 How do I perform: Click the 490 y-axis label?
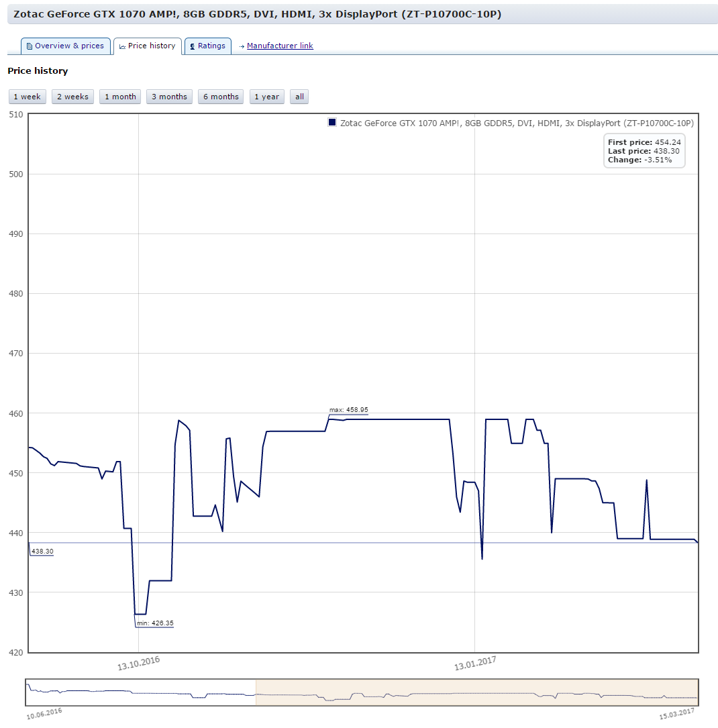coord(16,234)
